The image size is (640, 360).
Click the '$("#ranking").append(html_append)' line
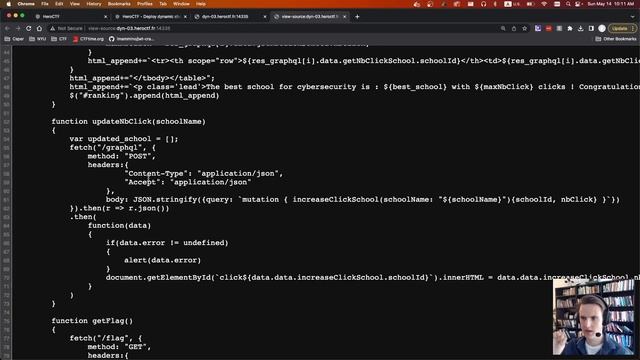click(x=144, y=96)
